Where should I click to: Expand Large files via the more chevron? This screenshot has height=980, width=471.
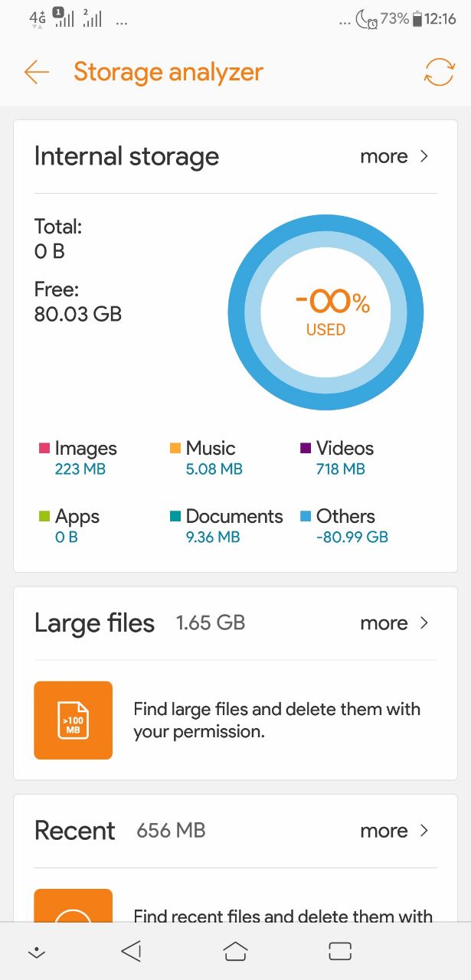pos(396,623)
